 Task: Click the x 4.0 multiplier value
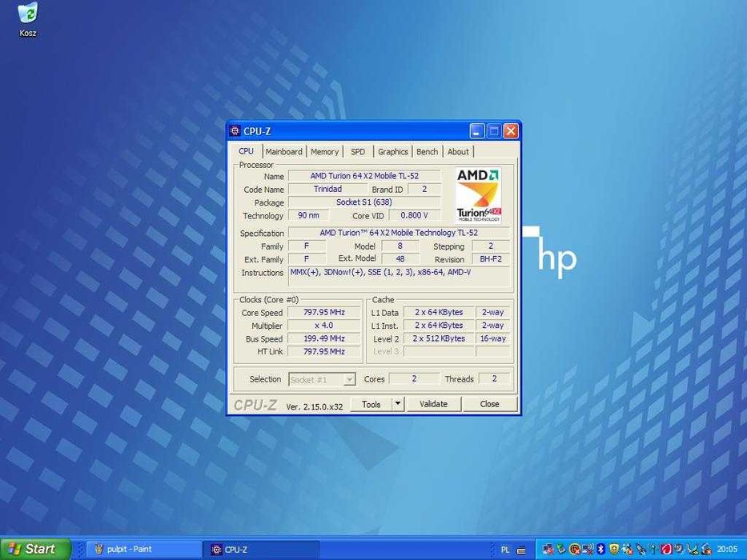(x=324, y=326)
